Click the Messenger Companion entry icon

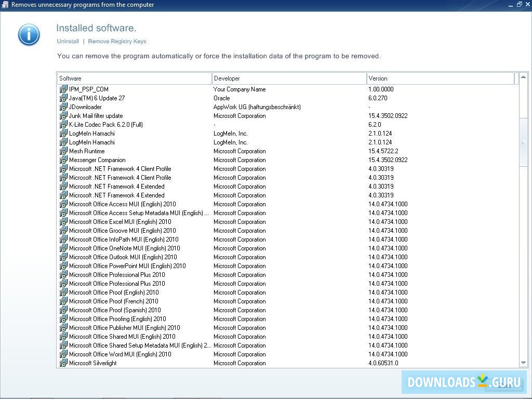coord(63,159)
